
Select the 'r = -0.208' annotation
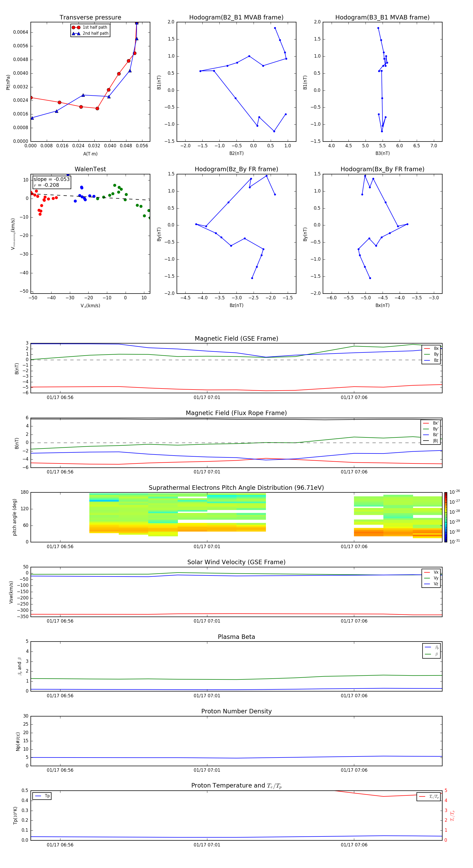coord(47,185)
